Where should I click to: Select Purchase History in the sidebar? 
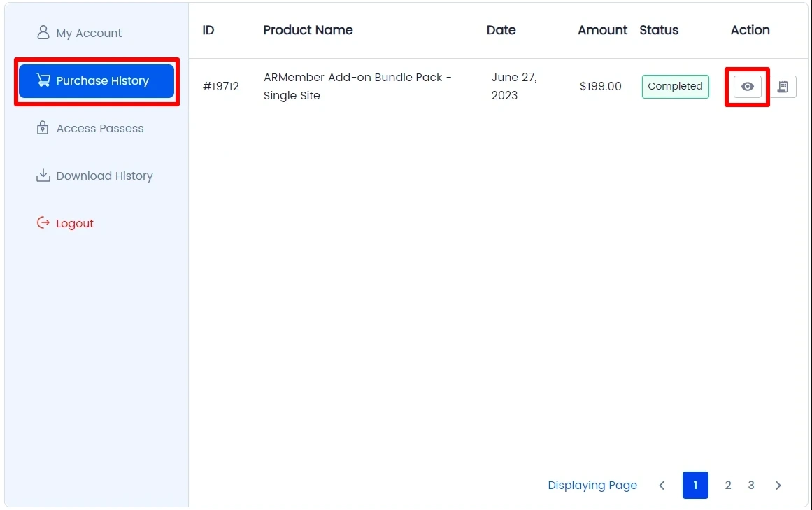point(97,80)
